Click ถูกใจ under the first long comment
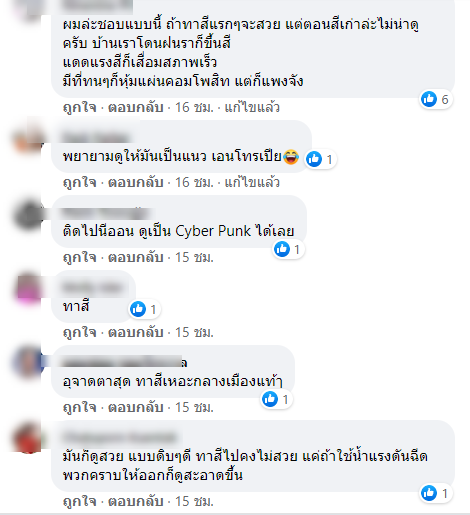The height and width of the screenshot is (515, 470). pos(79,107)
